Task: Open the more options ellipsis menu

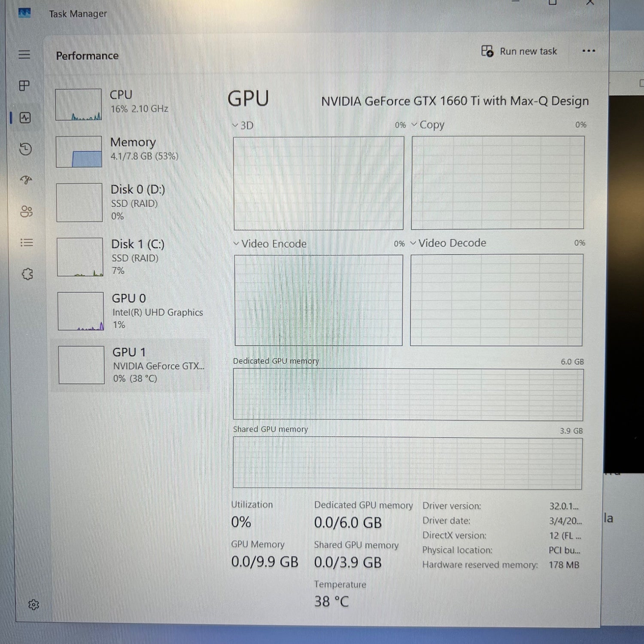Action: (x=589, y=51)
